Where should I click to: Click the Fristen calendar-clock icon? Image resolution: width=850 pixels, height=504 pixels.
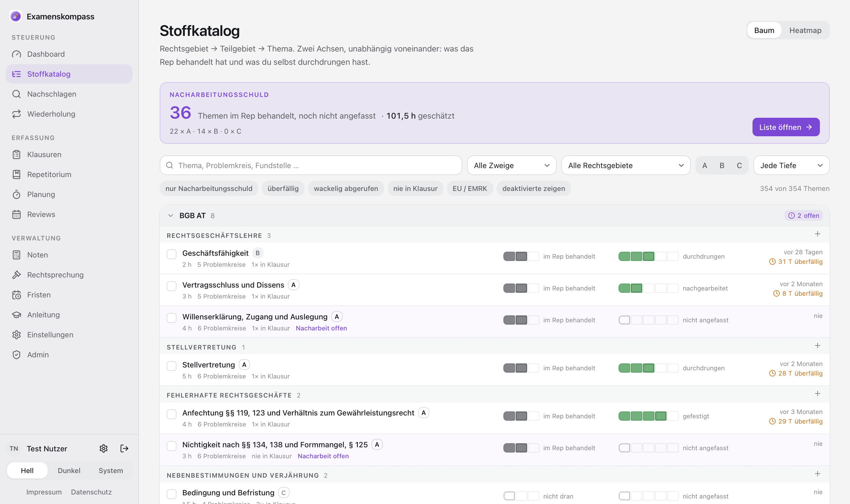(x=16, y=295)
